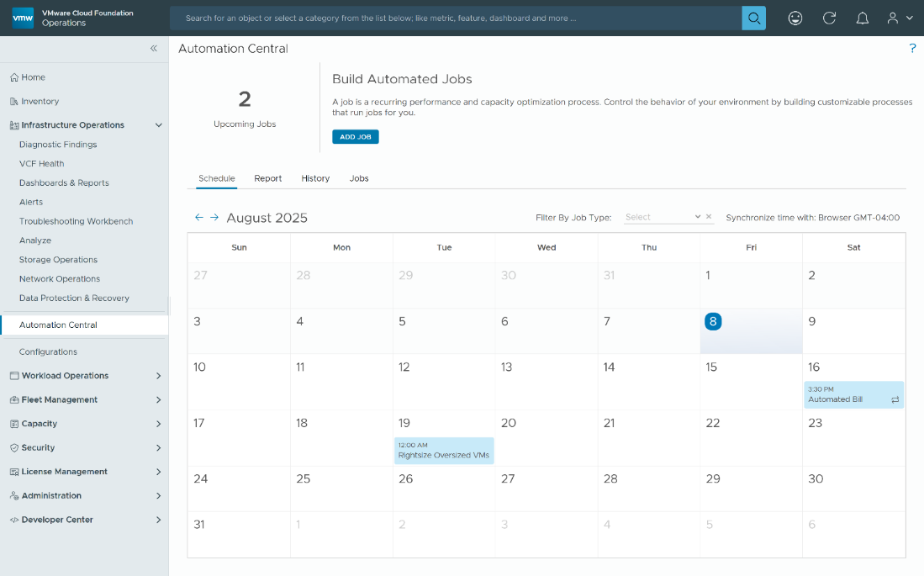Go to next month arrow
This screenshot has width=924, height=576.
[x=214, y=217]
